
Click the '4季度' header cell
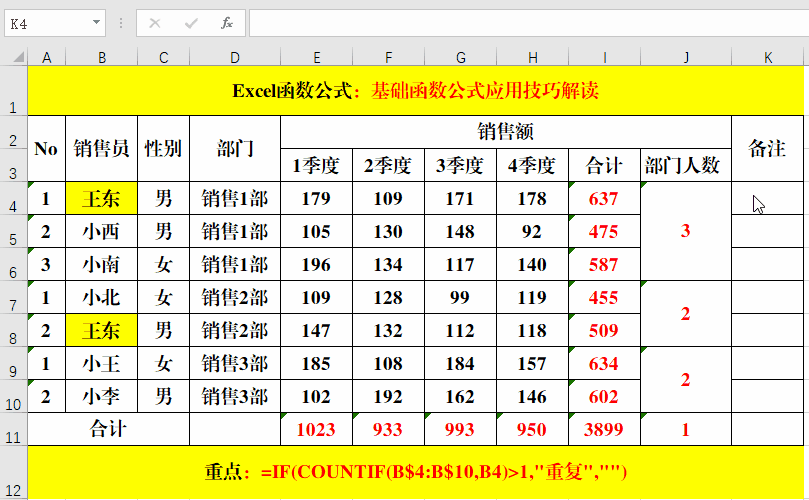(532, 165)
